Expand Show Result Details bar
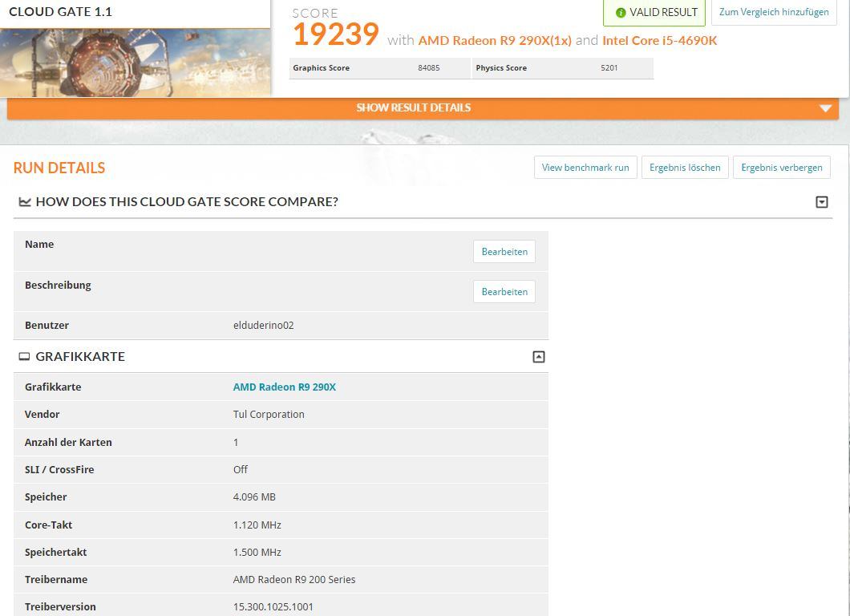Viewport: 850px width, 616px height. click(423, 108)
